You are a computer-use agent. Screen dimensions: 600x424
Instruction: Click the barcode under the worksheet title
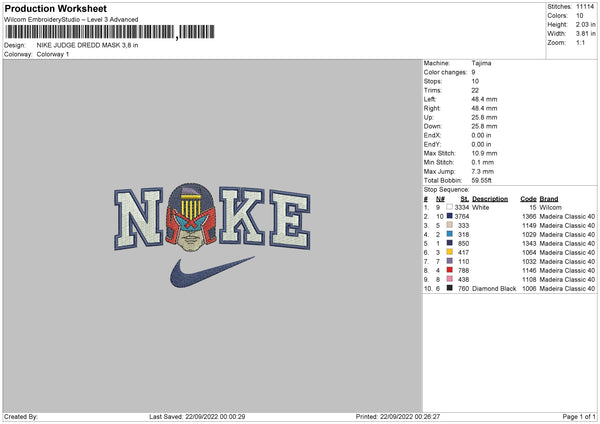click(110, 32)
